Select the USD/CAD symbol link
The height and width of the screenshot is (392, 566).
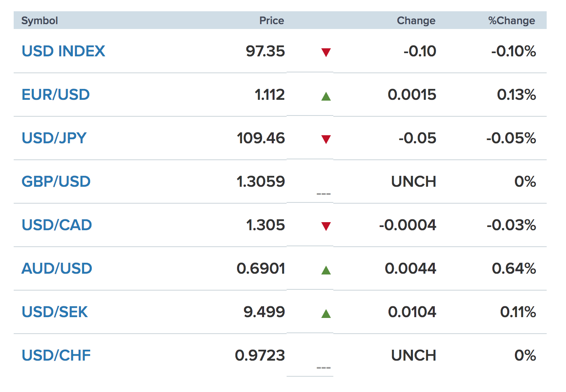coord(57,225)
